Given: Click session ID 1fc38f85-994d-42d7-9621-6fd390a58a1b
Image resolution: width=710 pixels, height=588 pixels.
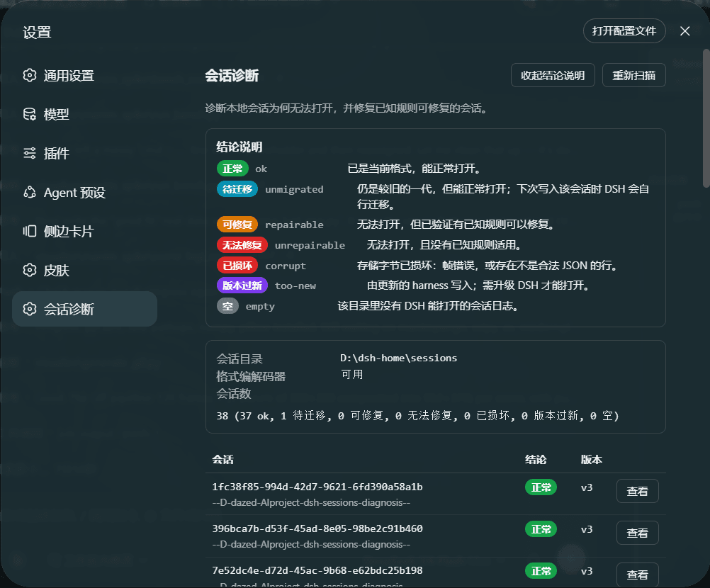Looking at the screenshot, I should 317,487.
